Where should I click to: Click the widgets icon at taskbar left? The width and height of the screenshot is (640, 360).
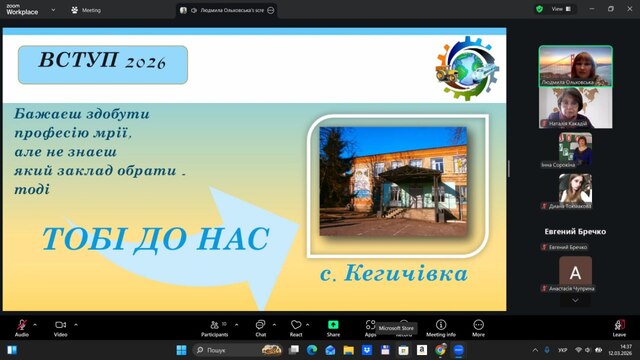pyautogui.click(x=12, y=350)
